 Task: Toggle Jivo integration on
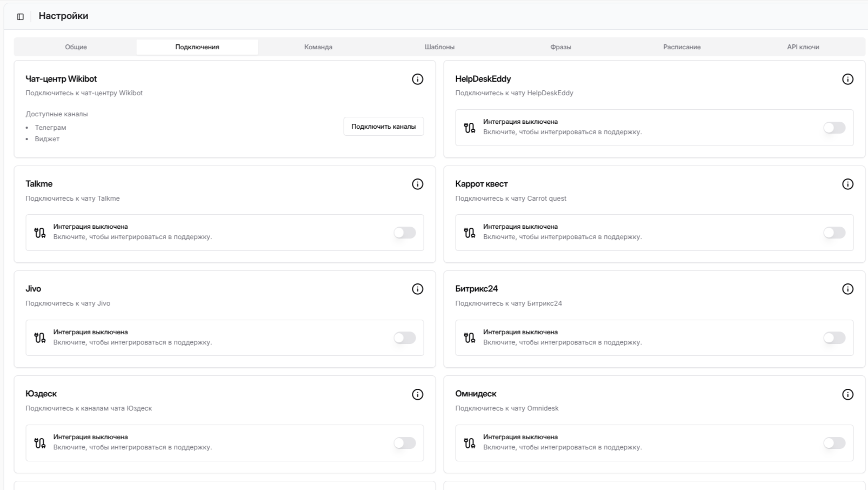click(x=404, y=338)
